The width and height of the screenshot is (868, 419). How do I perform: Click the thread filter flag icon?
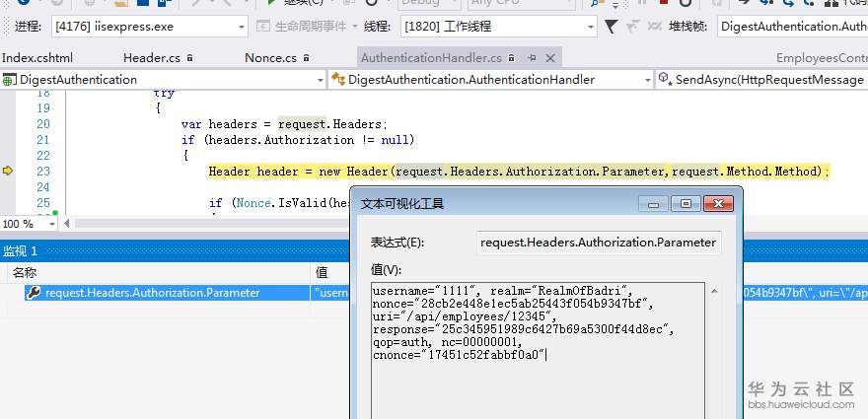(x=611, y=26)
